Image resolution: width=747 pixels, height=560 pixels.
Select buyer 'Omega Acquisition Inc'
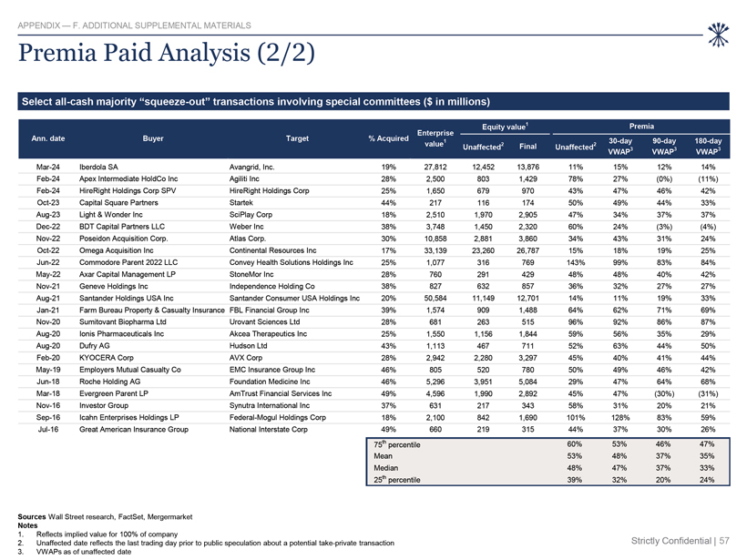117,250
